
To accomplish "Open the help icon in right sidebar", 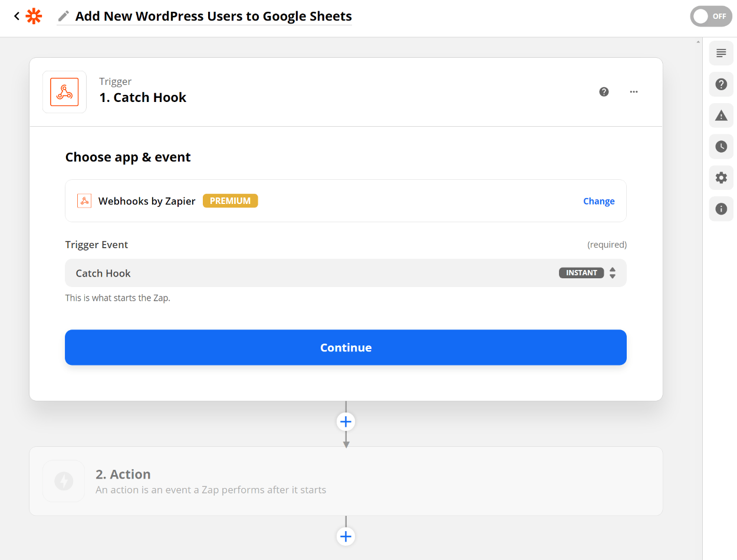I will [721, 84].
